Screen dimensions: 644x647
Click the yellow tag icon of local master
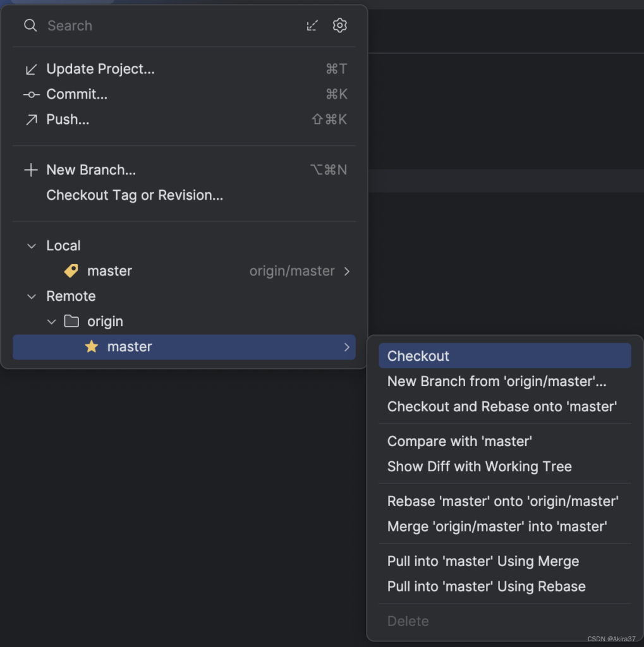(71, 270)
